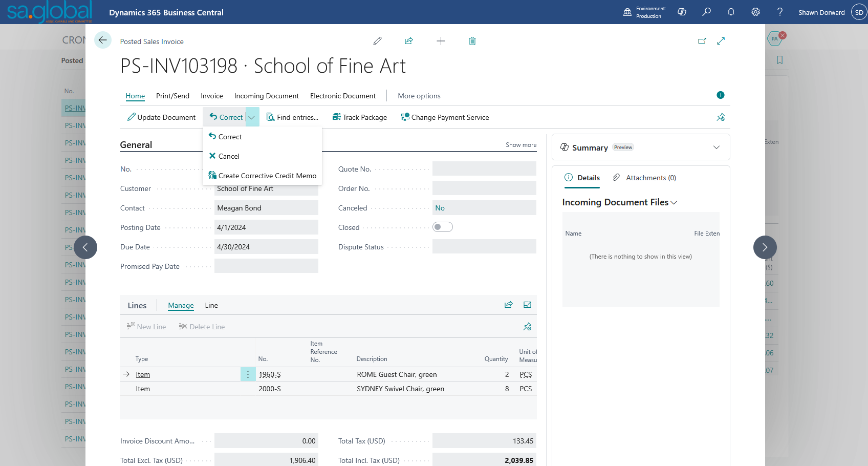Toggle the Closed switch

[x=442, y=227]
